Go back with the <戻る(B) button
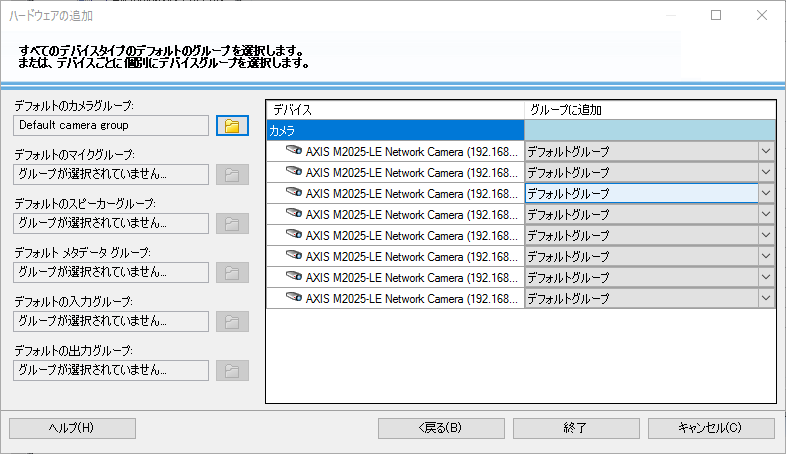This screenshot has height=454, width=786. [441, 428]
